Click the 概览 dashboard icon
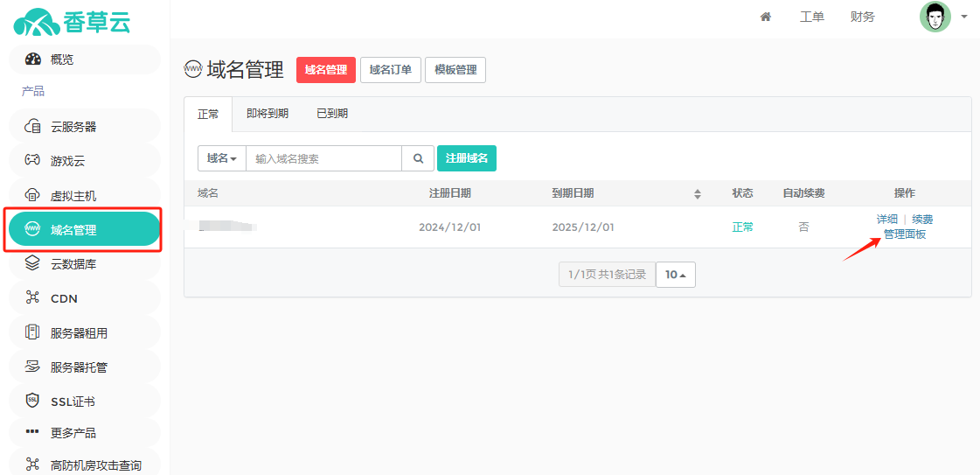This screenshot has width=980, height=475. [32, 59]
